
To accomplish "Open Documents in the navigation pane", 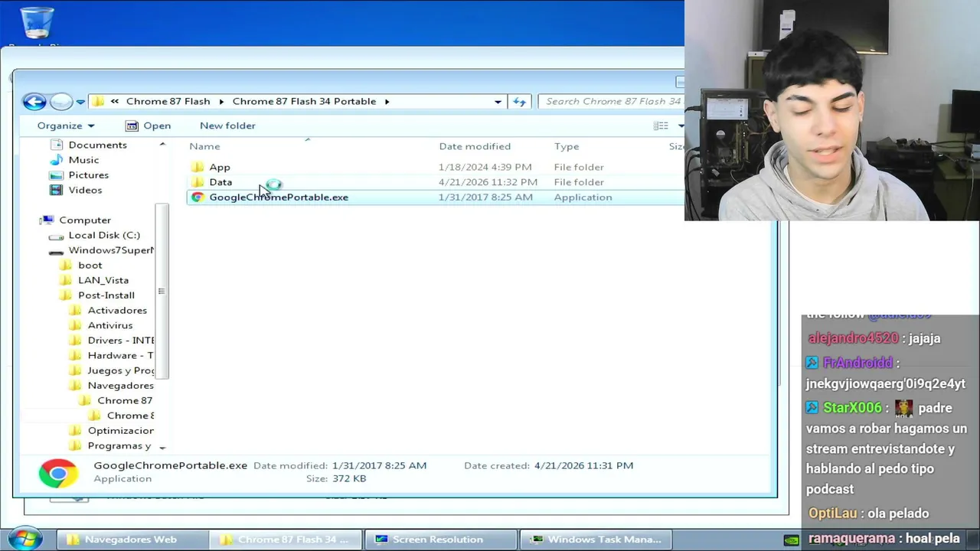I will [x=97, y=145].
